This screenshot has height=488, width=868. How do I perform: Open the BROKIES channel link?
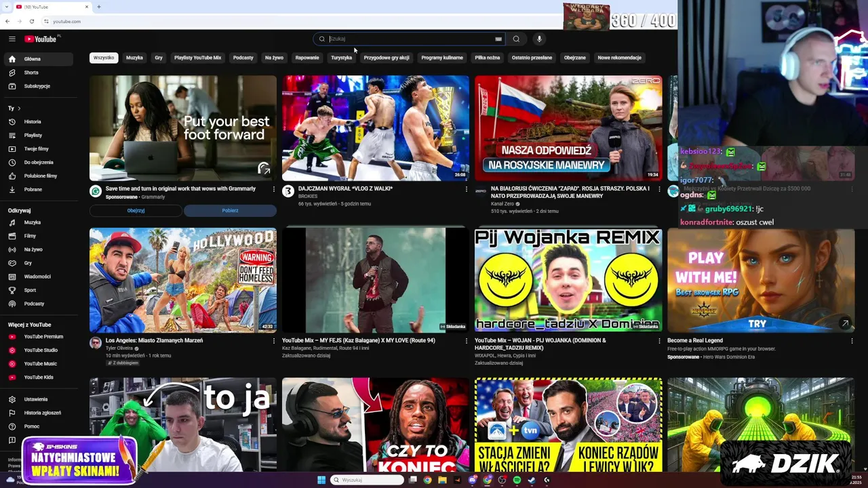[x=308, y=197]
